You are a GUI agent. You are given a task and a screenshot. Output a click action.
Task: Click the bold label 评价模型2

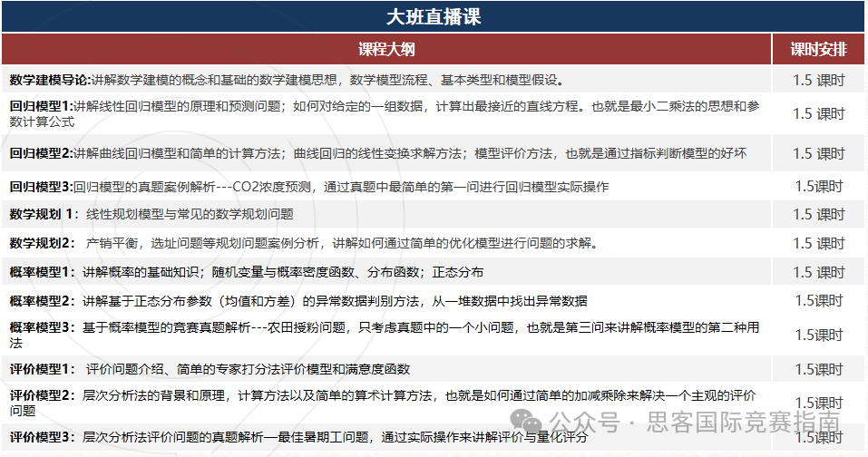coord(41,395)
